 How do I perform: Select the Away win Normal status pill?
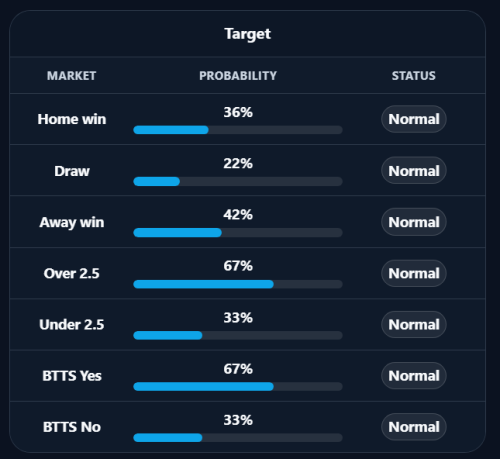(x=414, y=222)
